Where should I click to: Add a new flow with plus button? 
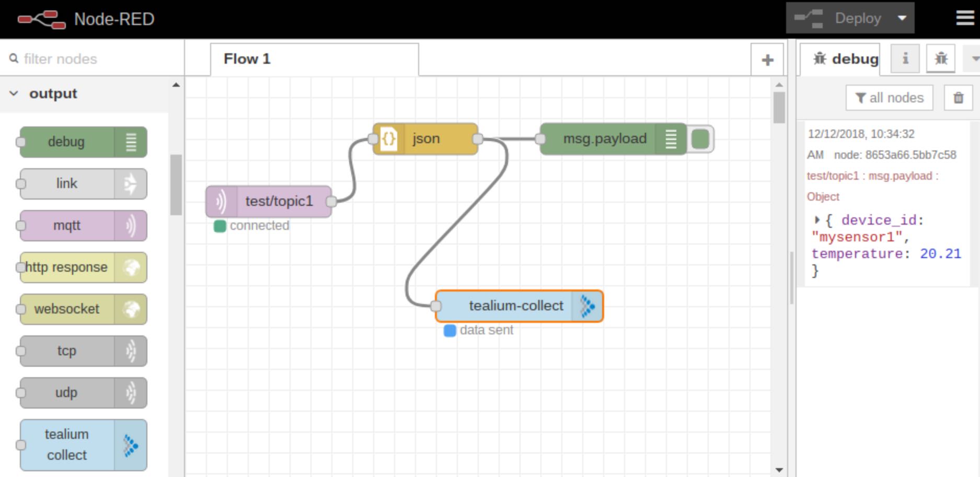[767, 60]
